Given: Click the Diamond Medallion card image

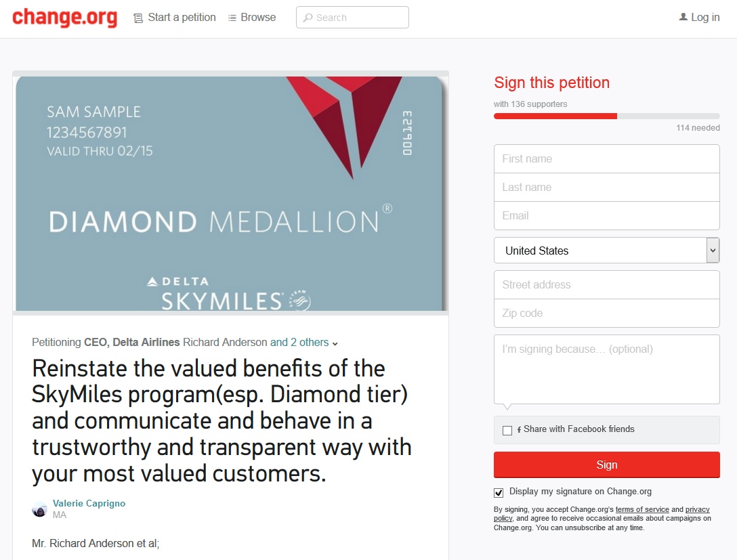Looking at the screenshot, I should [230, 193].
